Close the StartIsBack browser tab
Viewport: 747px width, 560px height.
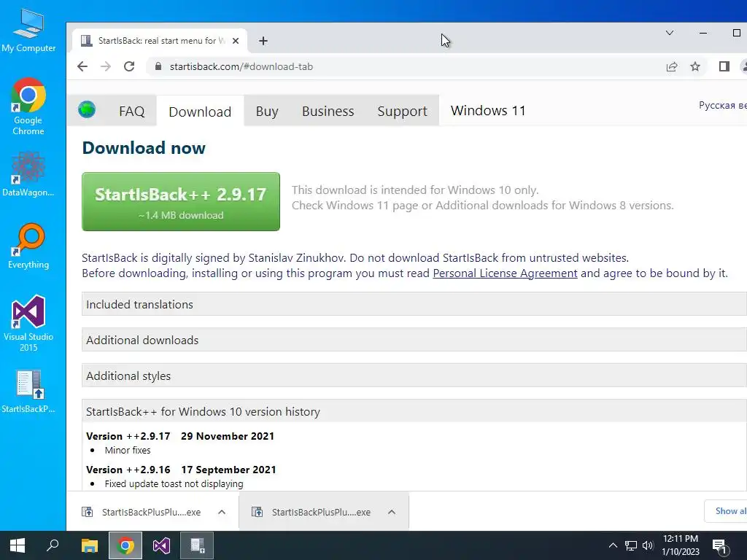(236, 41)
